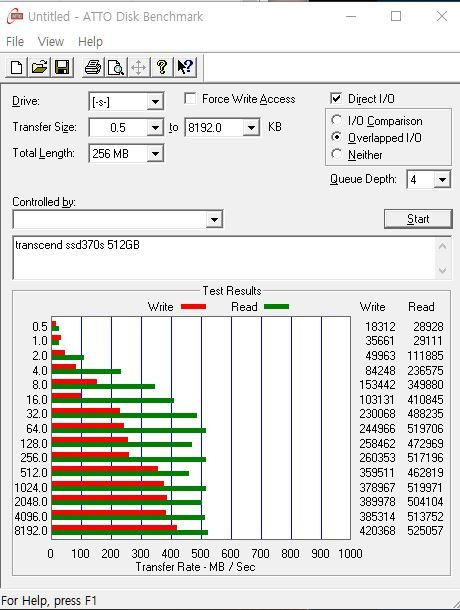The width and height of the screenshot is (460, 610).
Task: Expand the Controlled by dropdown
Action: tap(214, 220)
